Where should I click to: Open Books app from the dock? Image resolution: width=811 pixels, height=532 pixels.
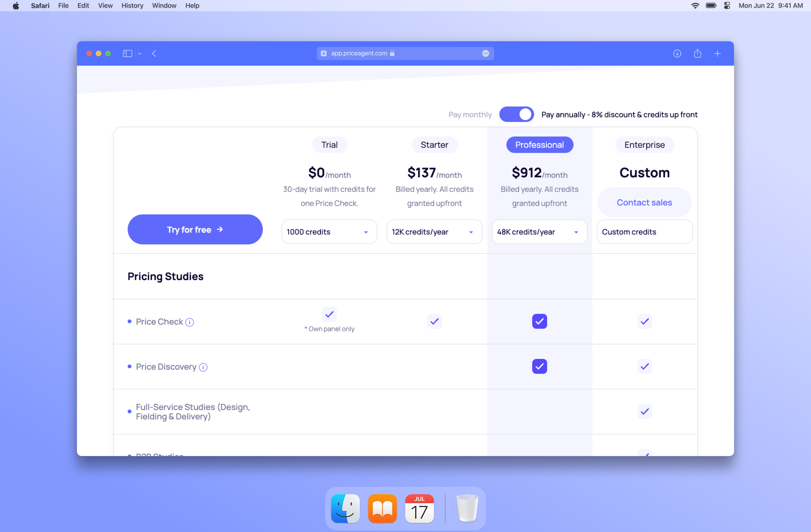pos(382,509)
